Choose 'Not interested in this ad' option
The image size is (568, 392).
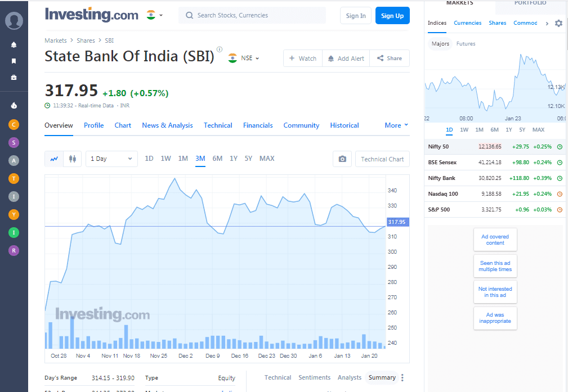[x=495, y=292]
